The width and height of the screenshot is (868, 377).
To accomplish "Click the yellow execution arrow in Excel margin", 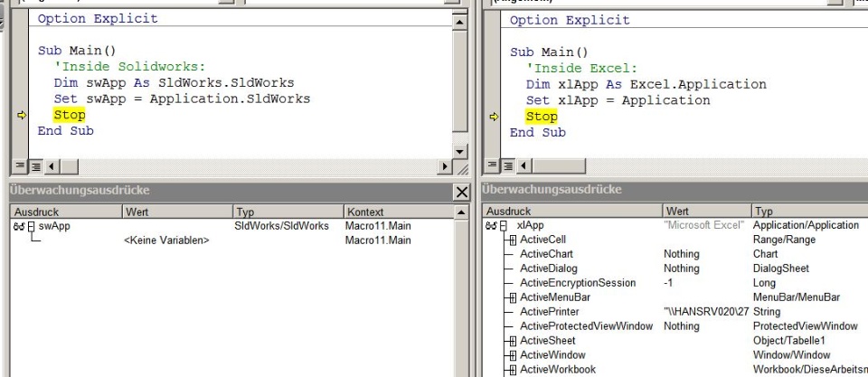I will click(x=494, y=117).
